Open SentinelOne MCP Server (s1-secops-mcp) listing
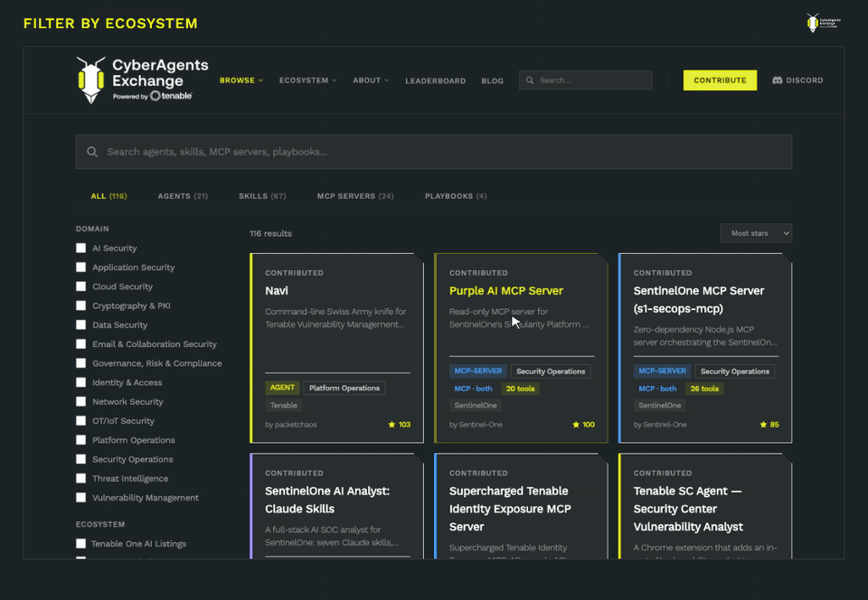 point(699,300)
